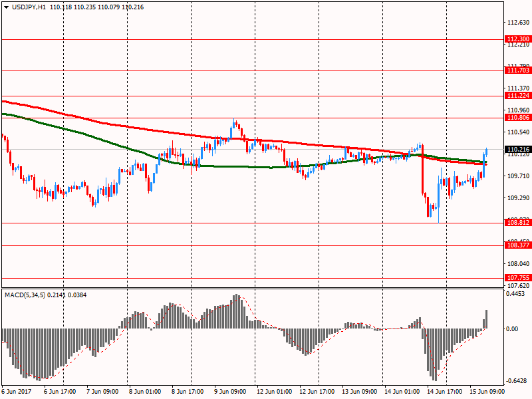The width and height of the screenshot is (532, 399).
Task: Click the 109.290 price axis value
Action: [x=518, y=198]
